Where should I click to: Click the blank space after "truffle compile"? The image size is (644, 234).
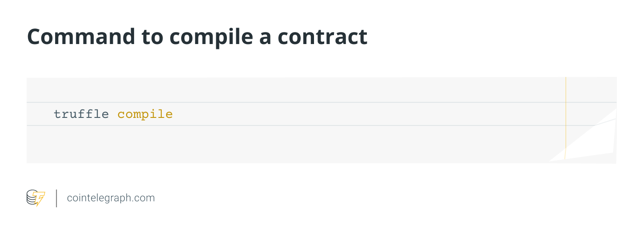click(x=355, y=114)
